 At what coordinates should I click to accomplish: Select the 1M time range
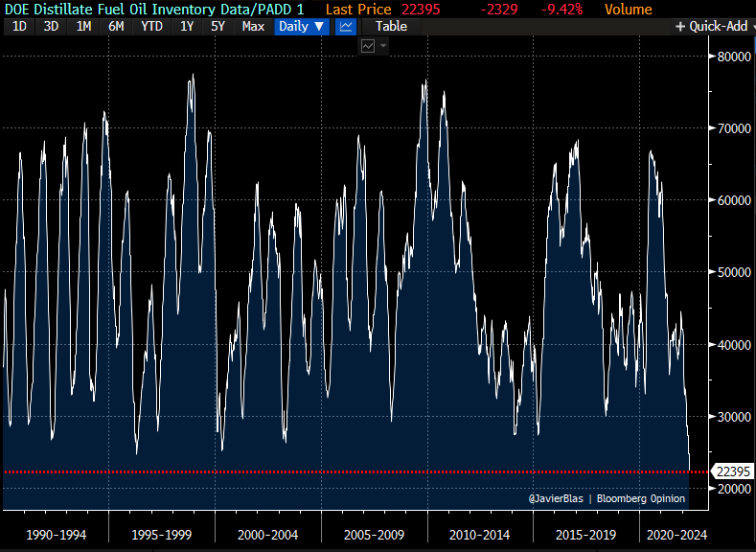pyautogui.click(x=83, y=26)
